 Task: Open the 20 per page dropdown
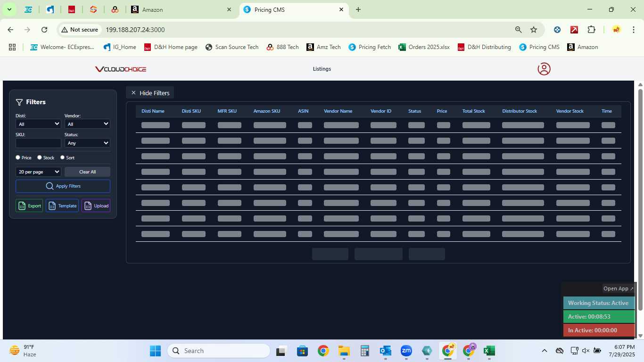point(38,172)
